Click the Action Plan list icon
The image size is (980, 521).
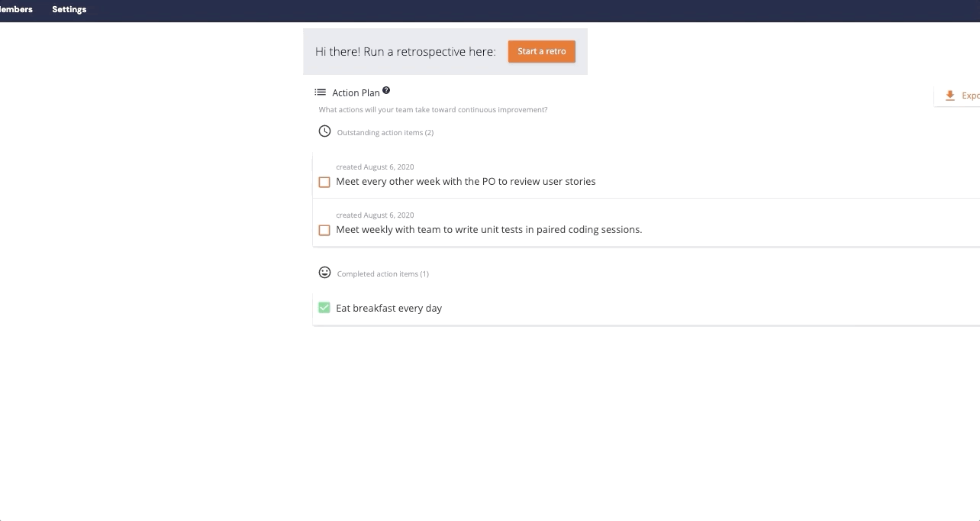coord(321,92)
